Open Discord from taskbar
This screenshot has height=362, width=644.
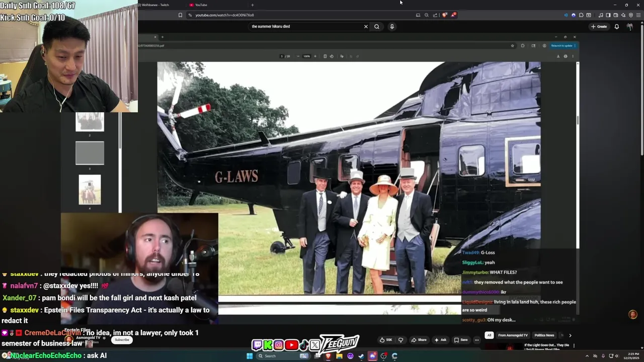coord(372,356)
